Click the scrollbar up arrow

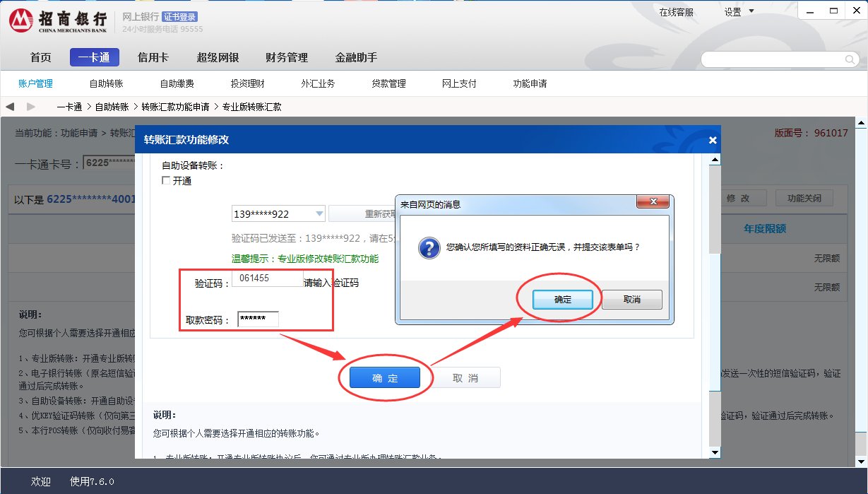click(x=715, y=158)
